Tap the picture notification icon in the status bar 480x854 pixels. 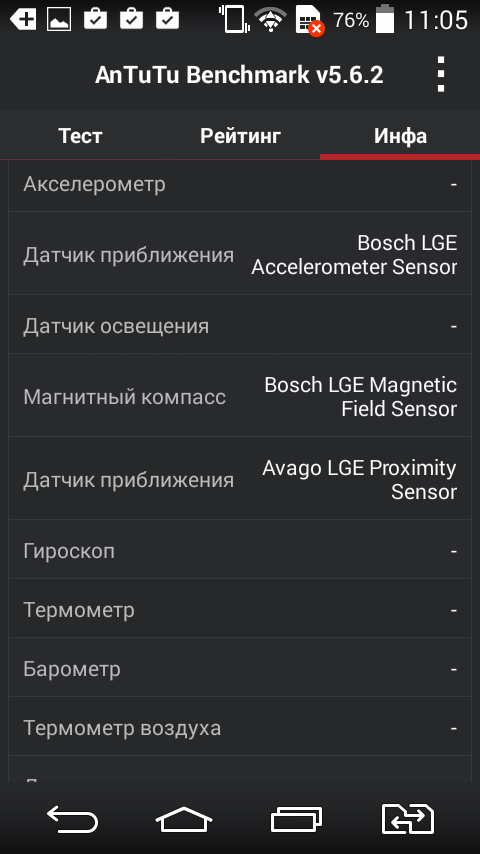[59, 20]
